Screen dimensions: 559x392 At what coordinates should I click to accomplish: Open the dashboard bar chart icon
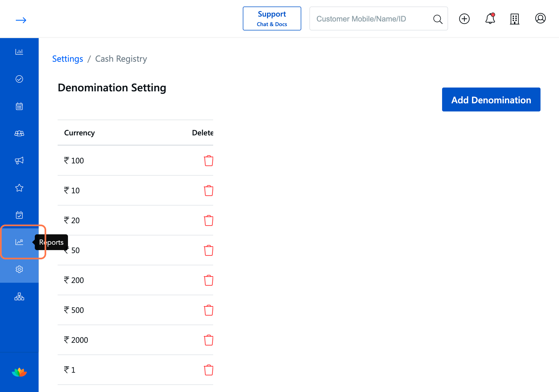point(19,52)
